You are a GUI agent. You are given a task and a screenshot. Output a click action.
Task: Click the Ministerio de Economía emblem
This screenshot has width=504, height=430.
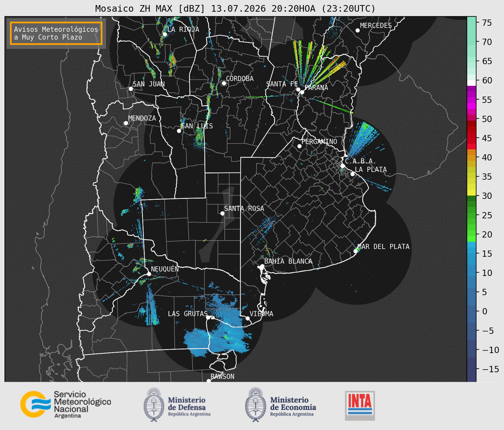255,405
